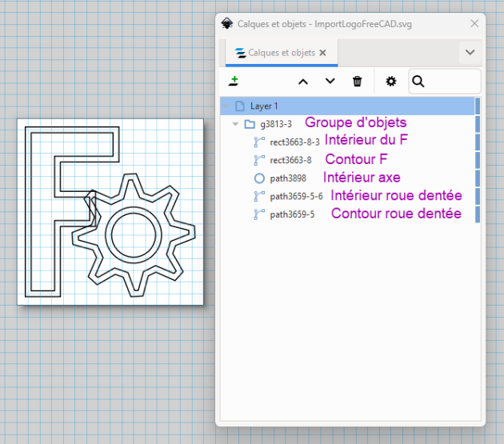Viewport: 504px width, 444px height.
Task: Click the circle icon beside path3898
Action: [x=259, y=178]
